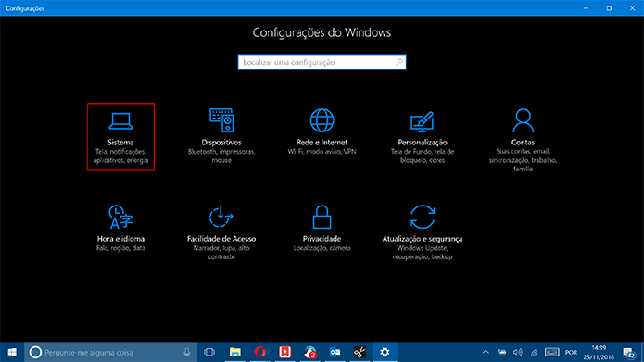
Task: Open Outlook from the taskbar
Action: [335, 352]
